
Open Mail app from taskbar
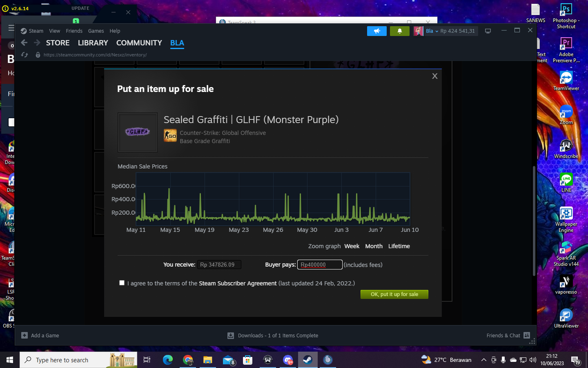point(228,360)
